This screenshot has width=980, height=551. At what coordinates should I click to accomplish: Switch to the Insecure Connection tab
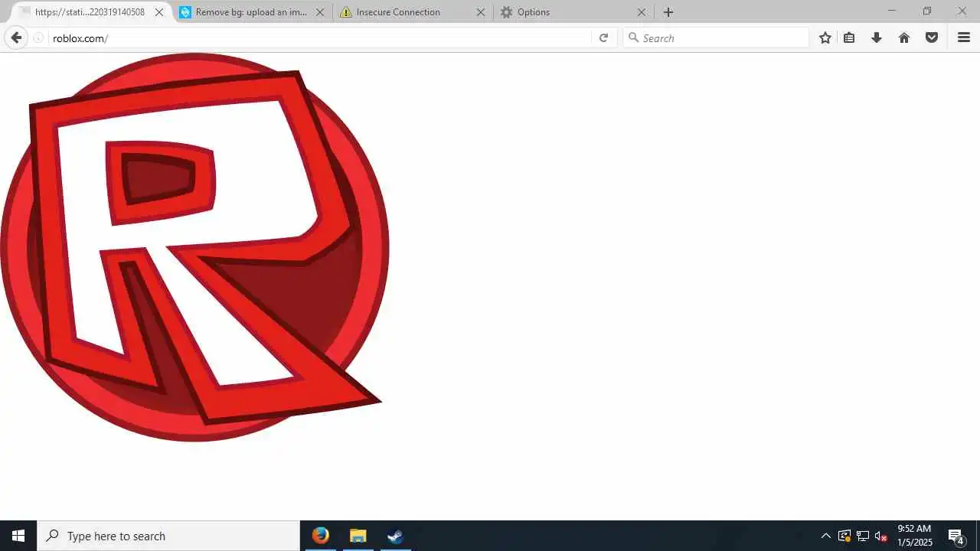[413, 12]
